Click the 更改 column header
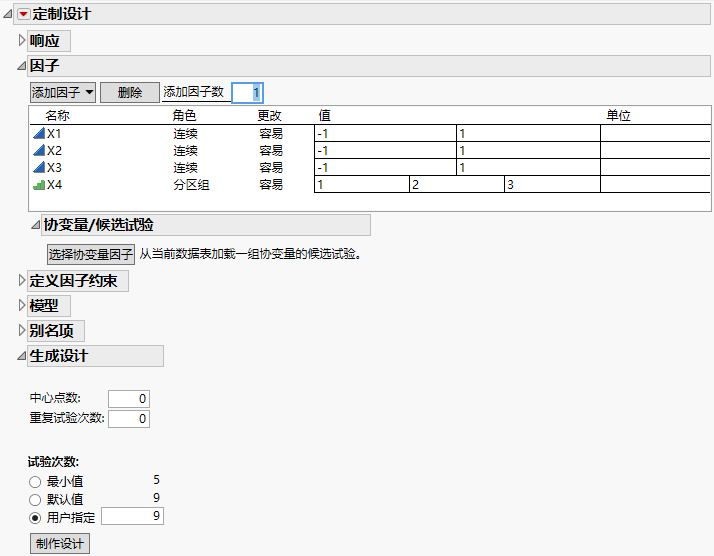This screenshot has width=714, height=556. [x=270, y=116]
